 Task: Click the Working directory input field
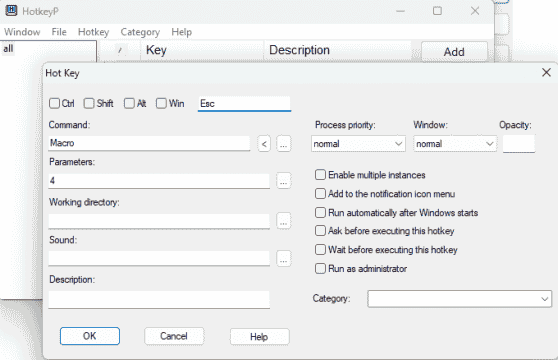(159, 221)
